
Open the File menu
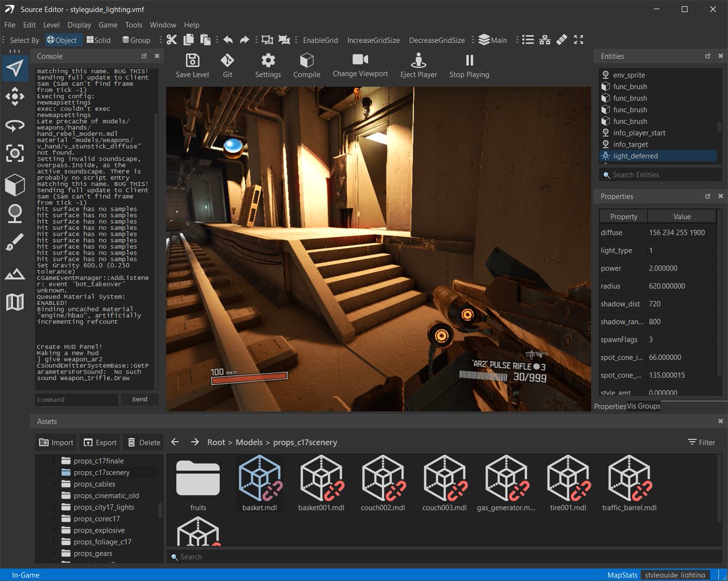point(10,25)
